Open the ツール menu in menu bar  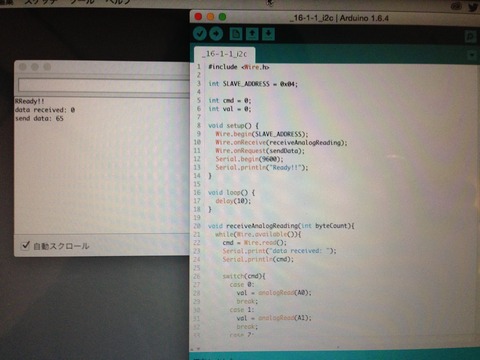click(82, 2)
